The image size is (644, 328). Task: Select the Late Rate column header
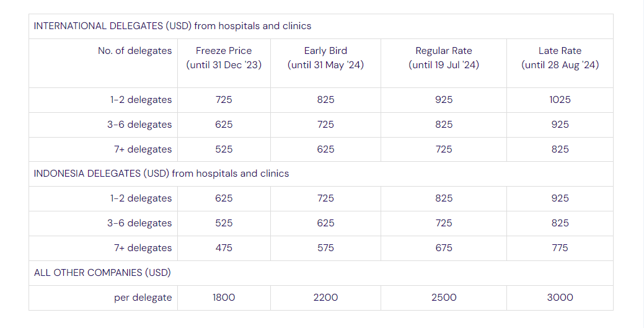coord(560,58)
